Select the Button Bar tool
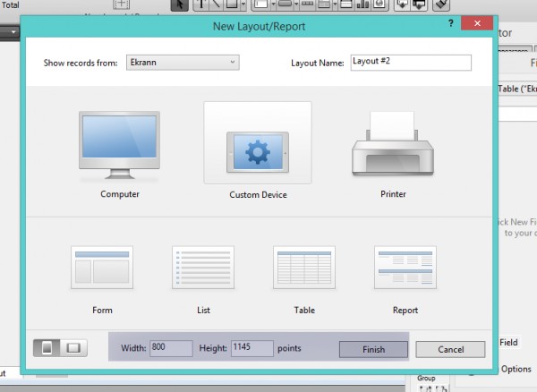 click(308, 4)
